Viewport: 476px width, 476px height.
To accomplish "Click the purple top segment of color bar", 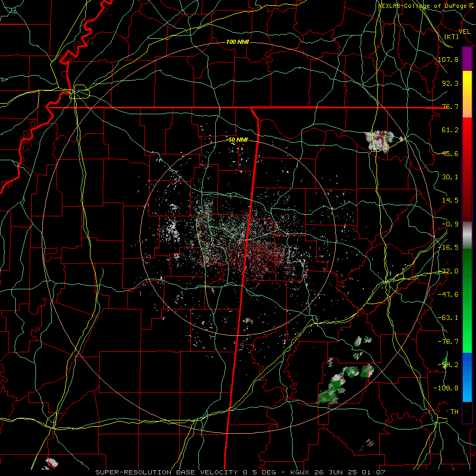I will tap(467, 59).
